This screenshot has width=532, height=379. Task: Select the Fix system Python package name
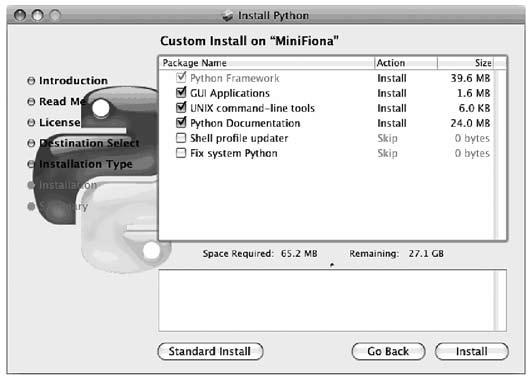coord(234,153)
